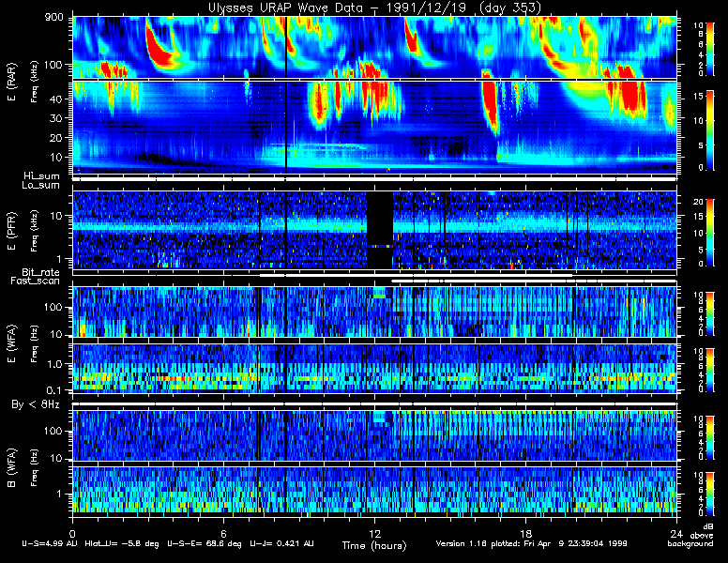Click the '0' hour time tick label
The image size is (728, 563).
(x=72, y=533)
